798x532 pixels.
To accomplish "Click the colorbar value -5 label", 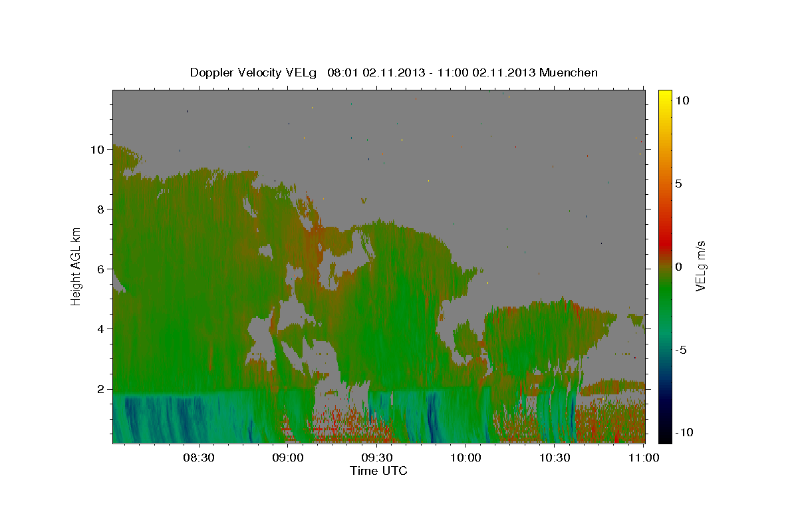I will (x=681, y=350).
